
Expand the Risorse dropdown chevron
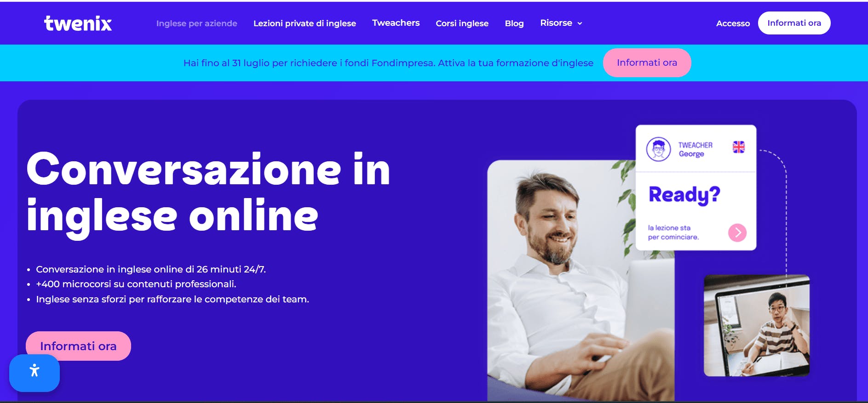(580, 23)
